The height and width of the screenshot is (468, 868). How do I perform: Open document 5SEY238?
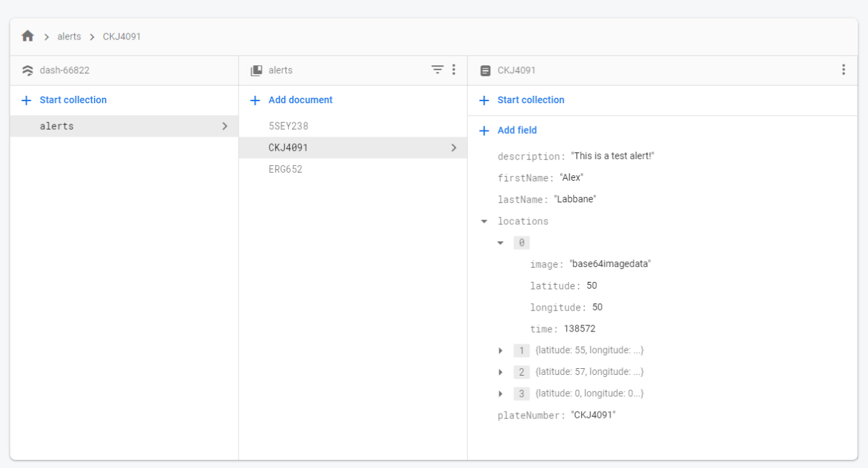[x=288, y=126]
